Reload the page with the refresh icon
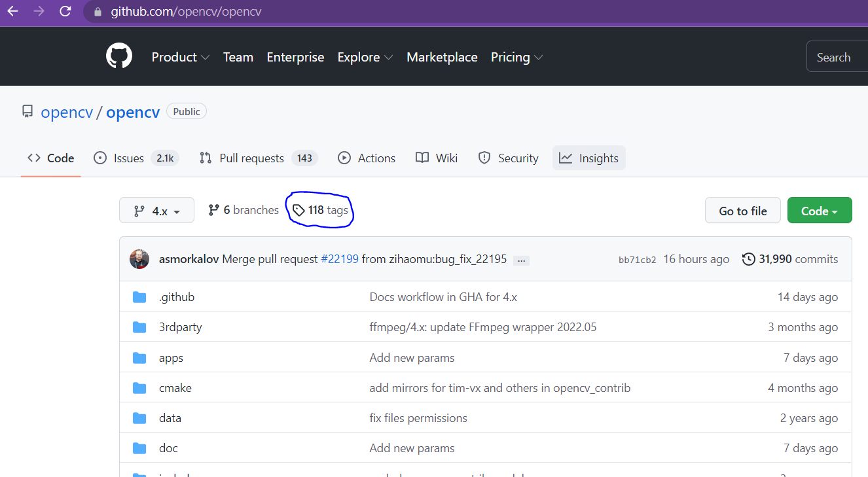 65,11
